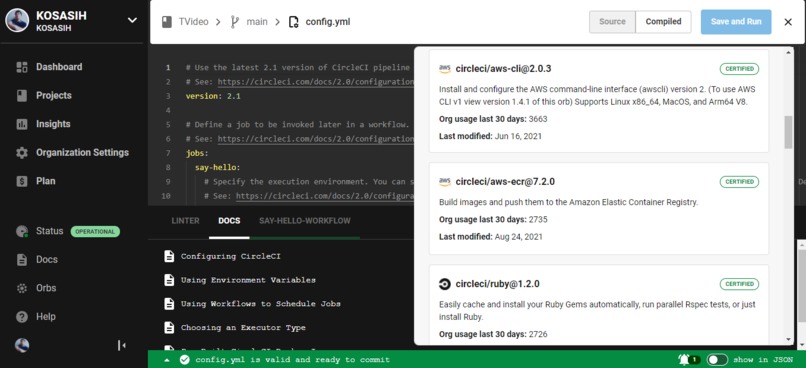806x368 pixels.
Task: Open Using Environment Variables doc link
Action: tap(248, 280)
